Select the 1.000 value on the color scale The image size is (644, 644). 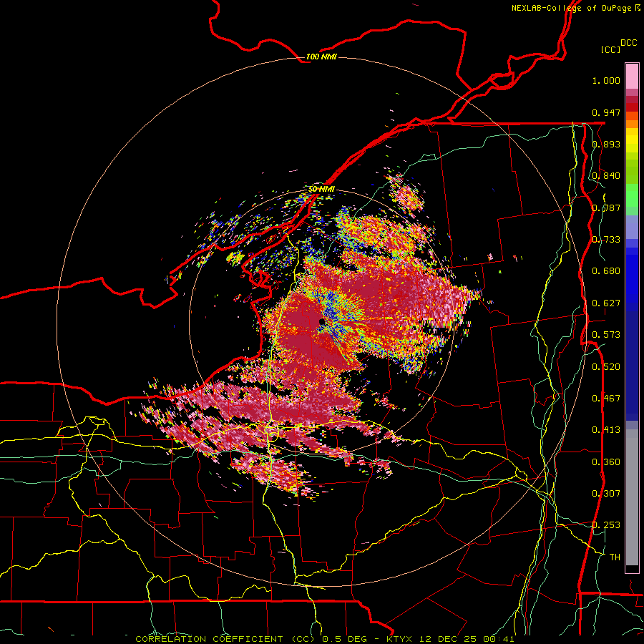tap(606, 80)
